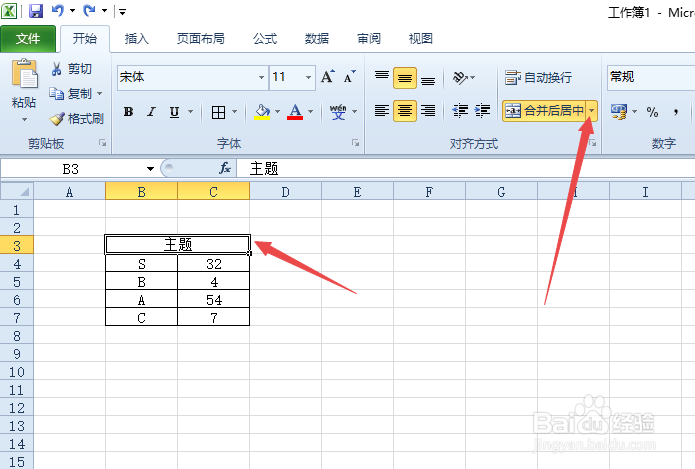Image resolution: width=695 pixels, height=469 pixels.
Task: Click the wén phonetic guide icon
Action: pyautogui.click(x=338, y=112)
